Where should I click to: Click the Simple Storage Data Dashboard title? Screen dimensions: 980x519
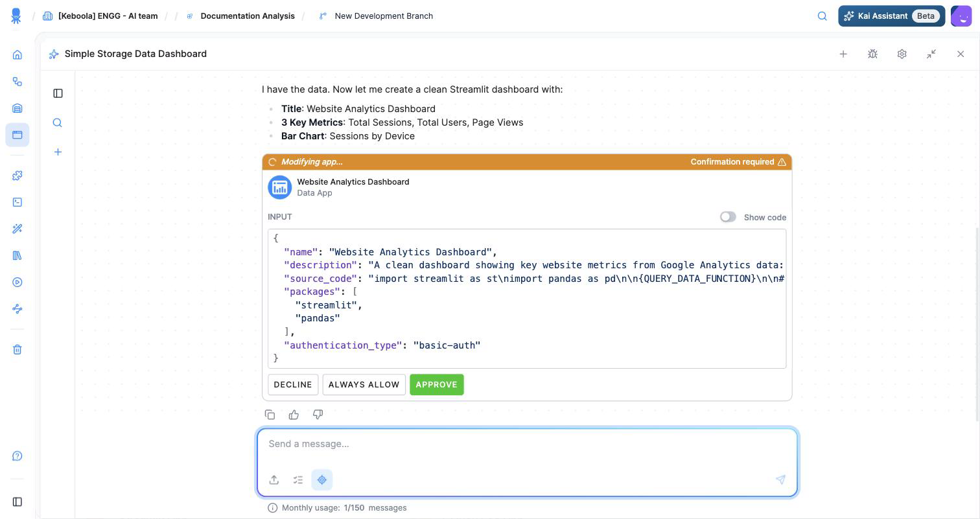tap(135, 54)
